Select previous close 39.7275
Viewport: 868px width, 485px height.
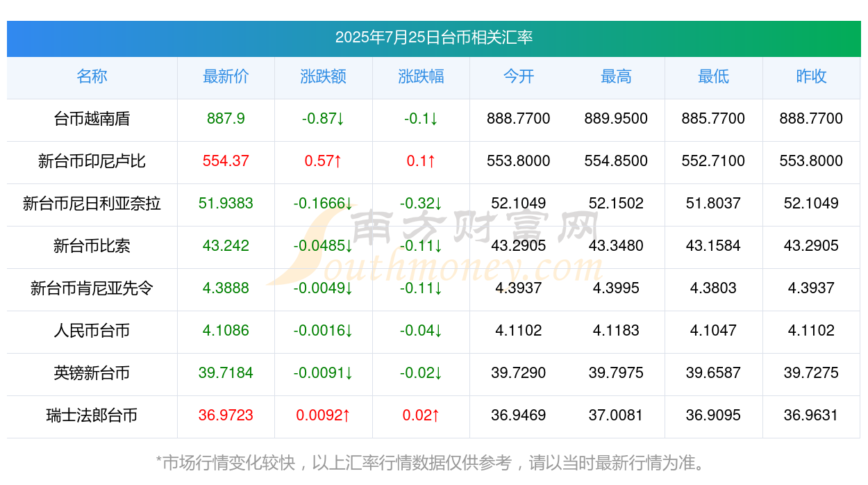coord(811,373)
